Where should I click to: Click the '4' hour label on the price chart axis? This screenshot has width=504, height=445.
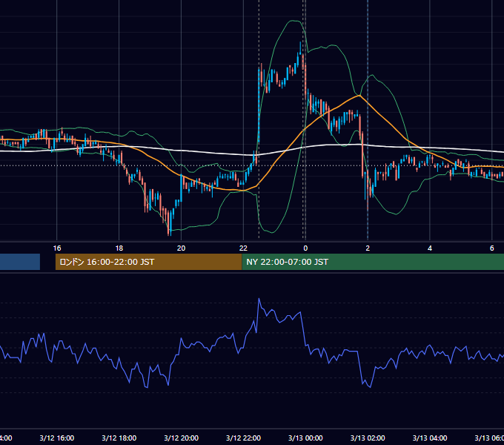(430, 248)
